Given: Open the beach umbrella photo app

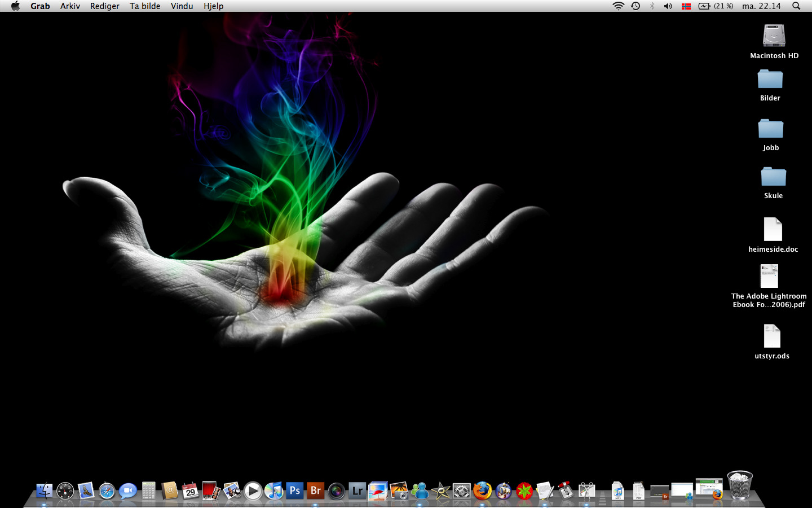Looking at the screenshot, I should click(x=378, y=491).
